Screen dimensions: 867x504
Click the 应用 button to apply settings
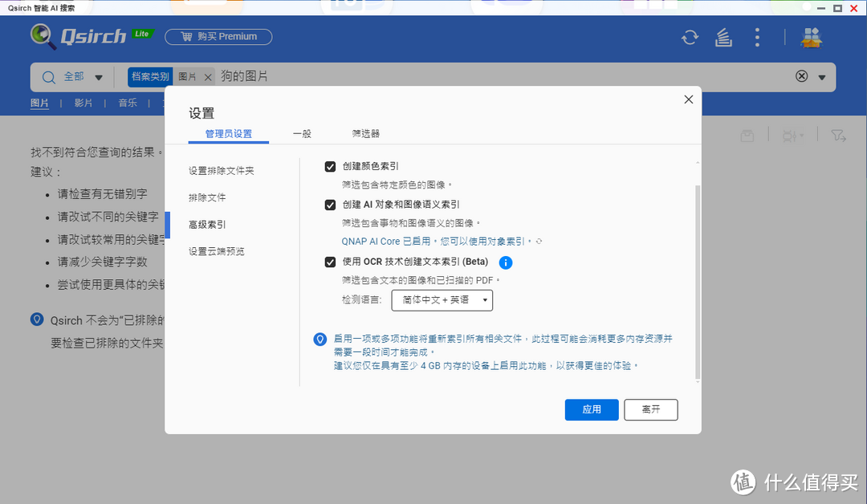tap(592, 409)
